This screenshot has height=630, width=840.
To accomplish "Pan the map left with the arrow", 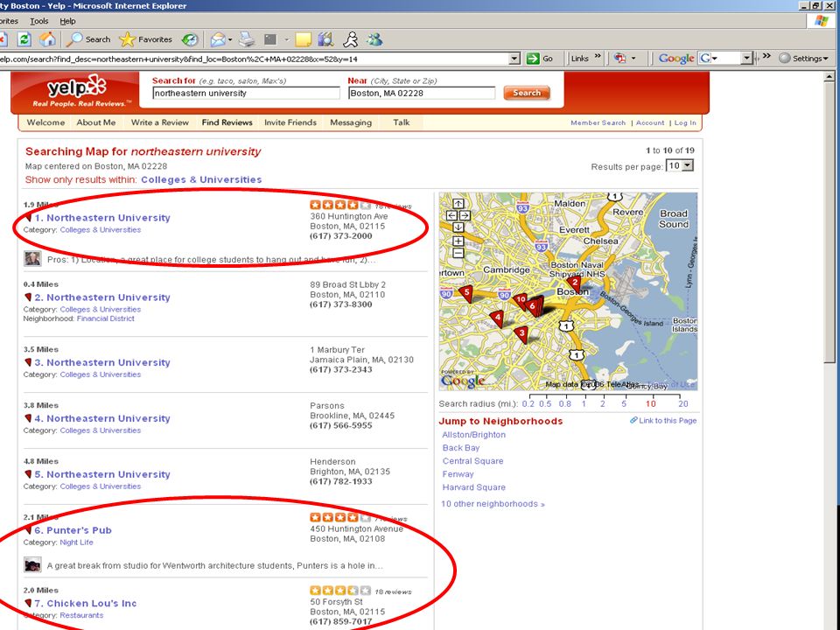I will click(x=451, y=215).
